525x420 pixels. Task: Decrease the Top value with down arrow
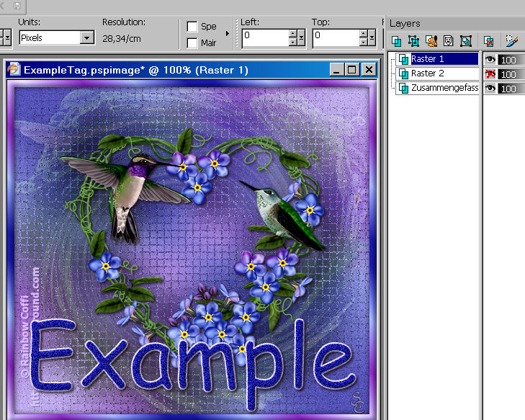point(364,42)
